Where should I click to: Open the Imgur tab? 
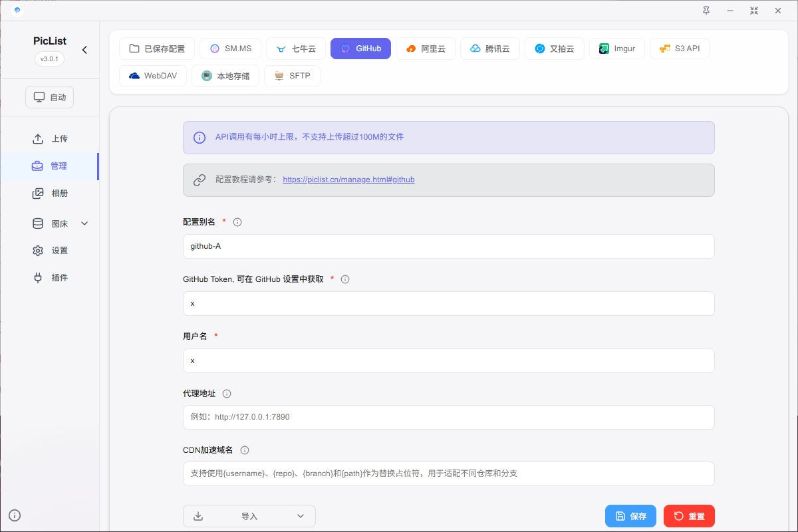point(617,49)
